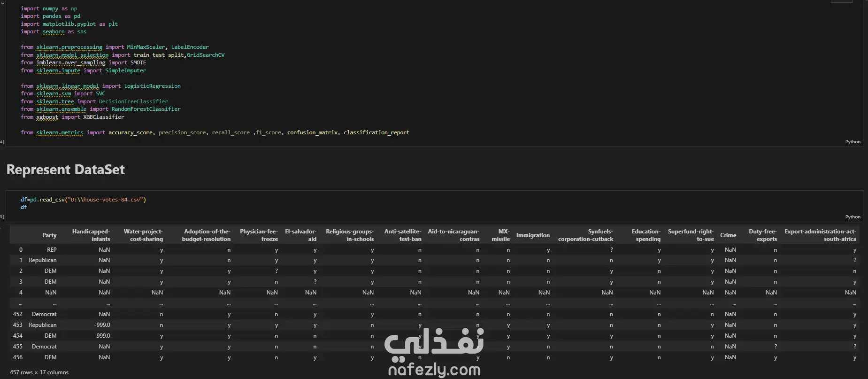This screenshot has height=379, width=868.
Task: Click the 'import pandas as pd' code line
Action: click(51, 16)
